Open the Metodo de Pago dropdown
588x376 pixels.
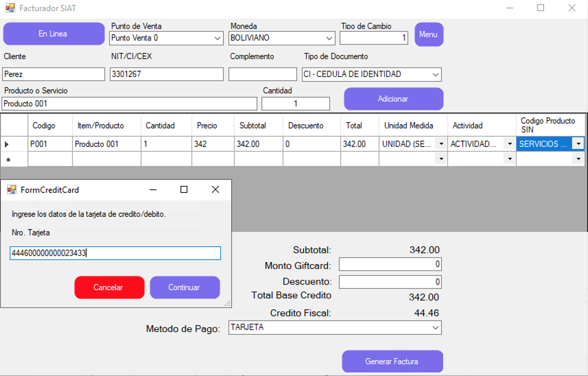pyautogui.click(x=435, y=328)
